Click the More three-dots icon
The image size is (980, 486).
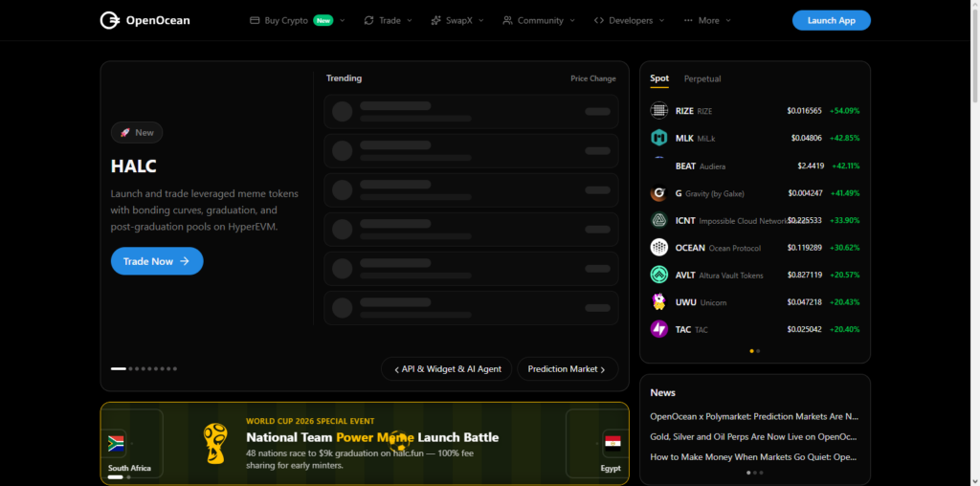688,20
